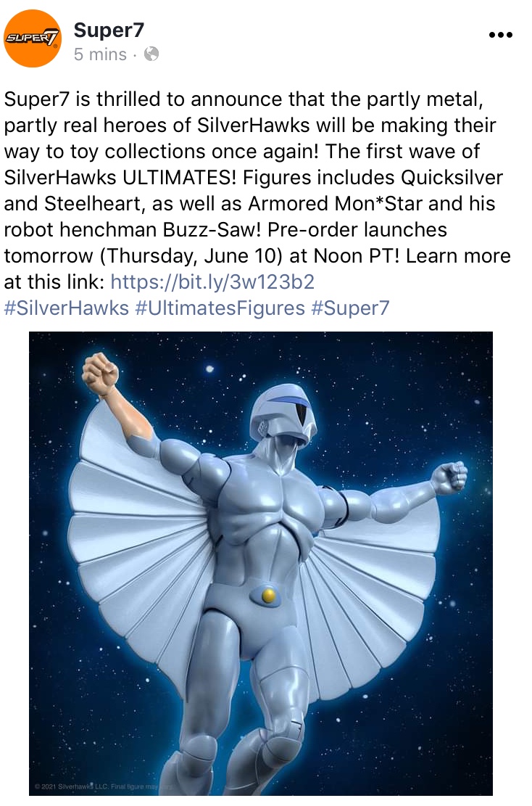Open the orange Super7 profile avatar
This screenshot has width=532, height=806.
pyautogui.click(x=33, y=38)
